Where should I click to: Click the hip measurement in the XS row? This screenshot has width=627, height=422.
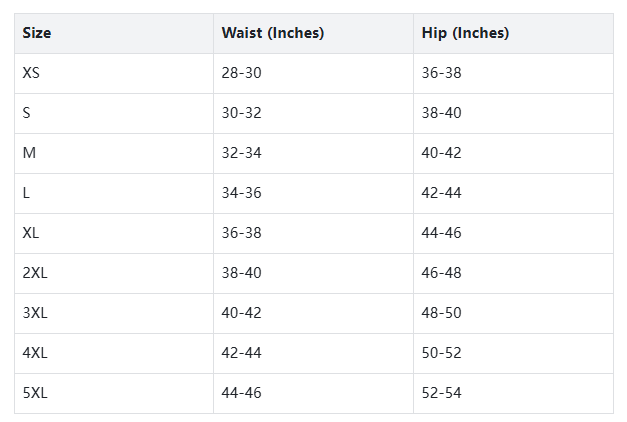[441, 73]
